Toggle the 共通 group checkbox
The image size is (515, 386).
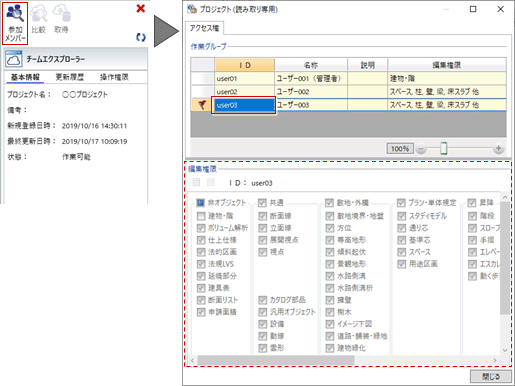coord(262,203)
